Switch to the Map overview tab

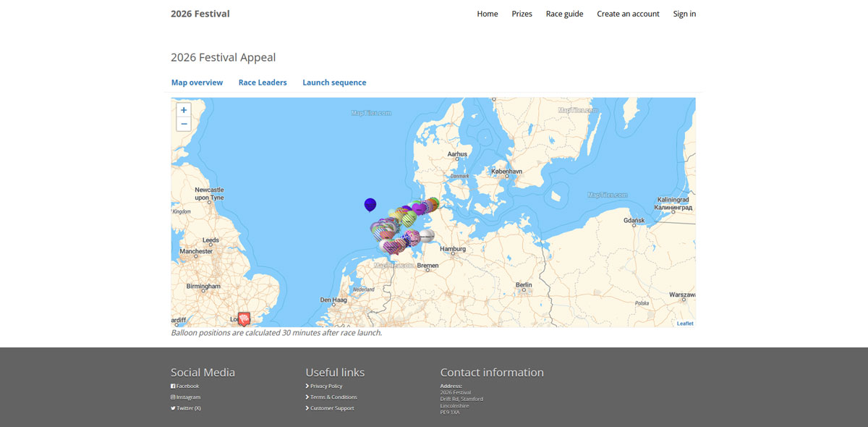(197, 83)
